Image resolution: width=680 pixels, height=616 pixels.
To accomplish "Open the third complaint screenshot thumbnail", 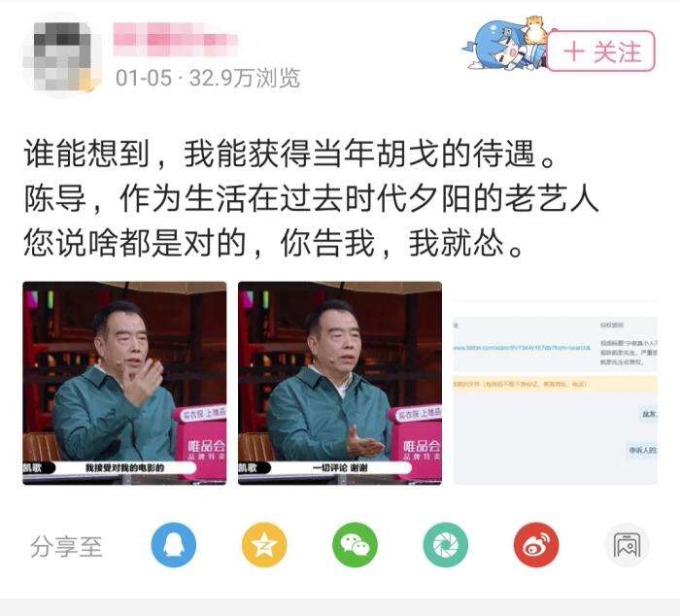I will pyautogui.click(x=555, y=393).
